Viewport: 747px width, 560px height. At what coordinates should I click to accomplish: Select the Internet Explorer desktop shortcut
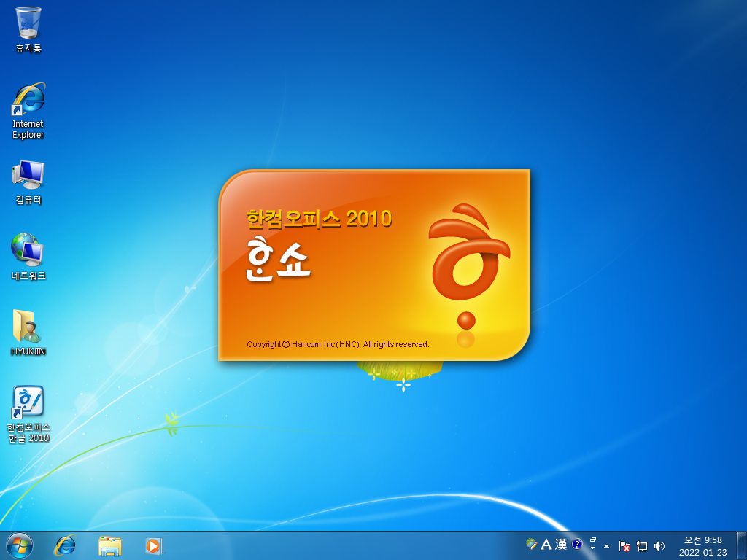tap(28, 111)
